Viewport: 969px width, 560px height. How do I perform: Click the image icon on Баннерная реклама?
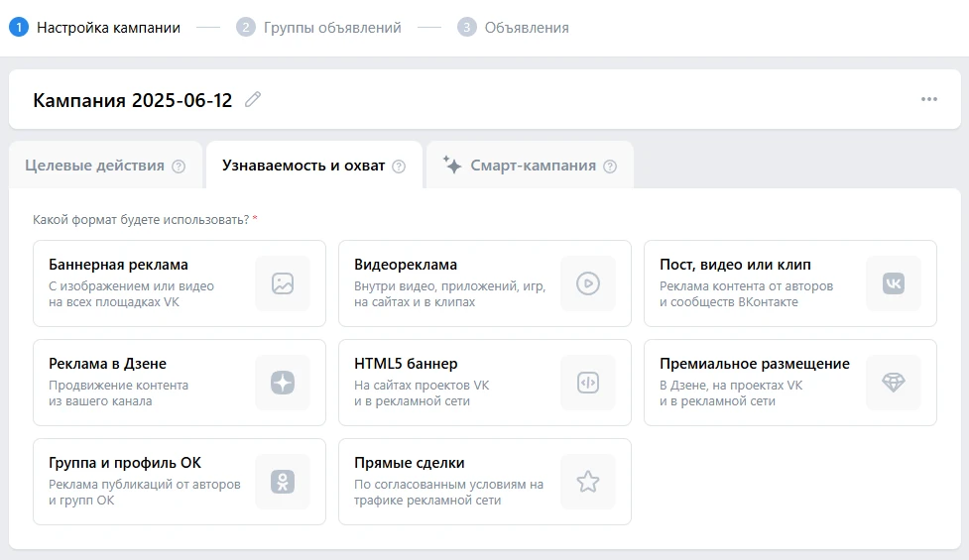tap(283, 283)
